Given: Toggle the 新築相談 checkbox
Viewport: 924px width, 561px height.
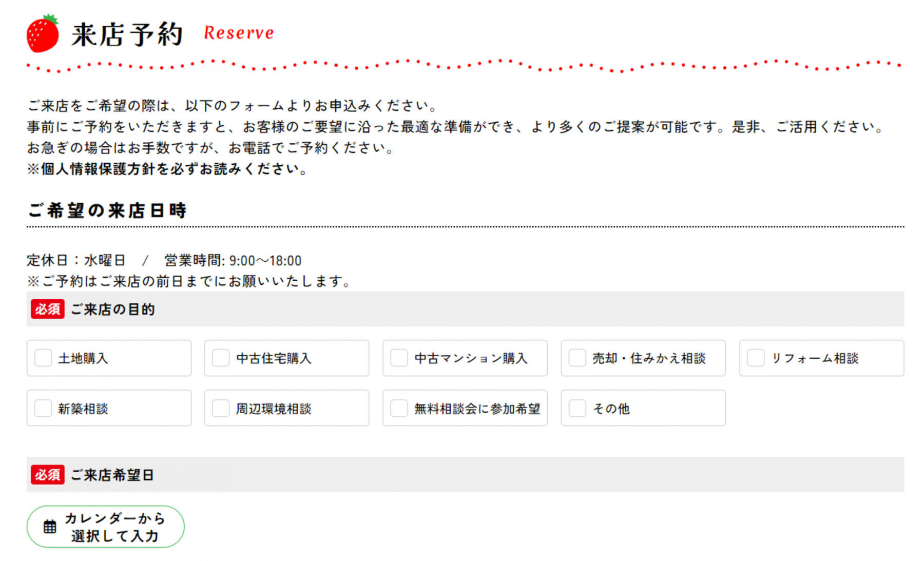Looking at the screenshot, I should pos(43,409).
